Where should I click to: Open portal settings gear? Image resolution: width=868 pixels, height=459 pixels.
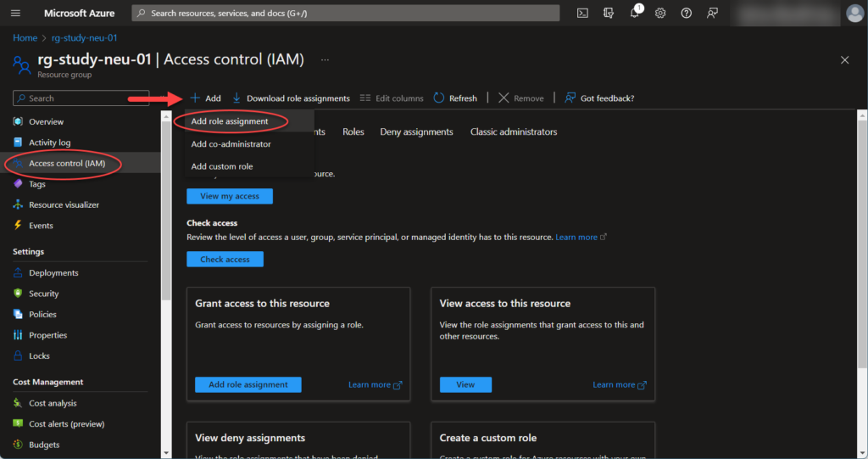(659, 13)
